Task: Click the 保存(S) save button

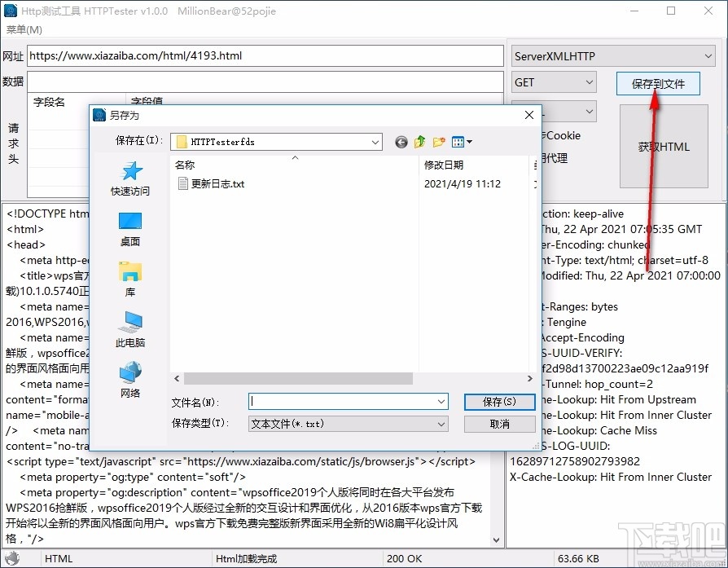Action: point(500,401)
